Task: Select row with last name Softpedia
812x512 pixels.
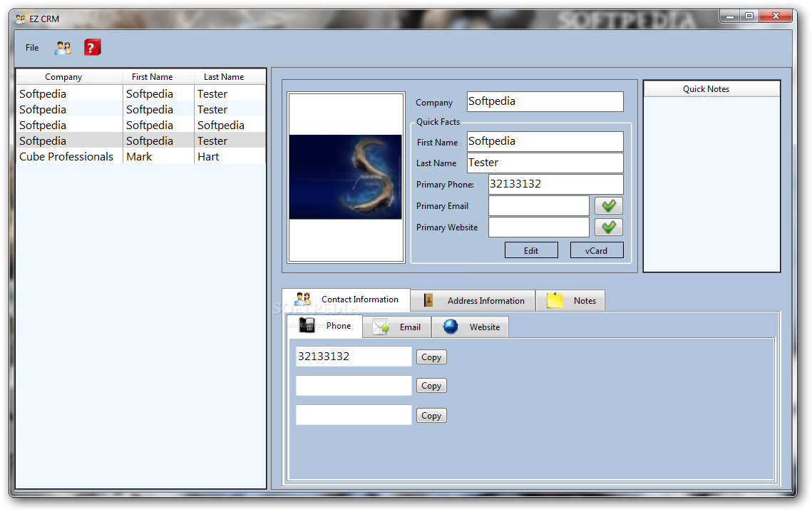Action: pyautogui.click(x=140, y=126)
